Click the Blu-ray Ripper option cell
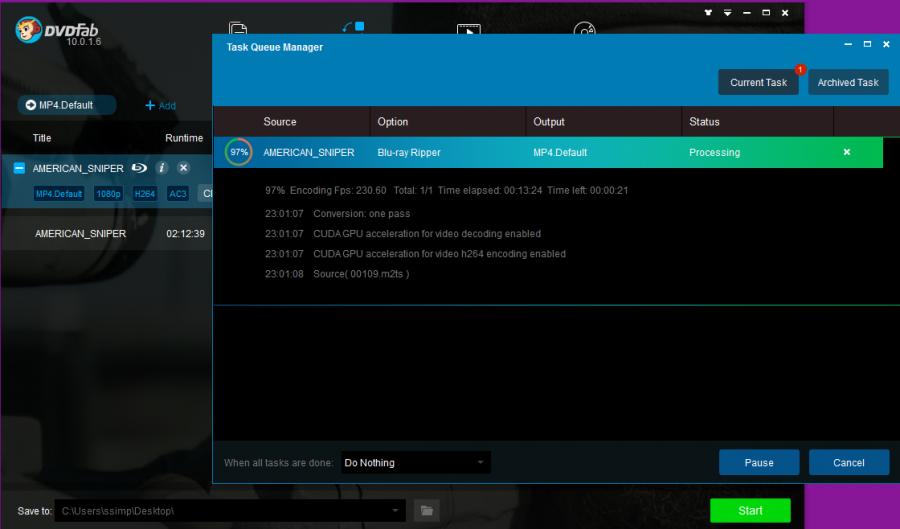This screenshot has height=529, width=900. tap(409, 152)
